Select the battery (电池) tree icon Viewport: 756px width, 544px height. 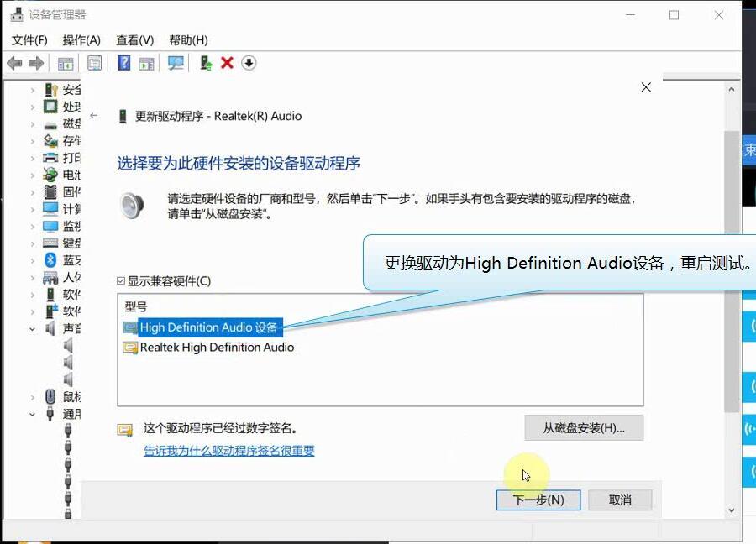[x=50, y=175]
